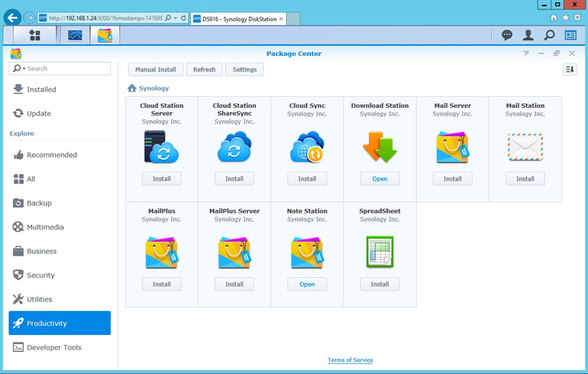
Task: Select the Security category
Action: click(60, 275)
